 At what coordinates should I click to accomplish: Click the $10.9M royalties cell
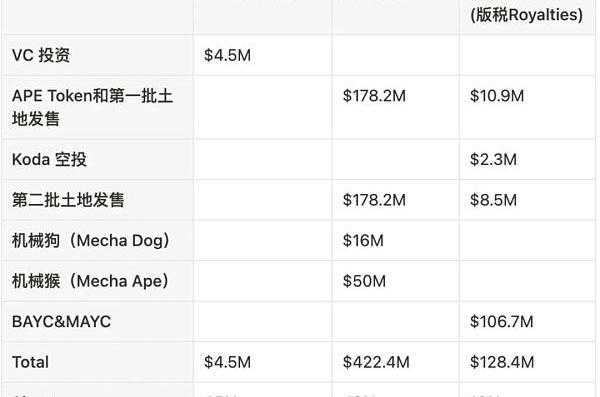(497, 96)
